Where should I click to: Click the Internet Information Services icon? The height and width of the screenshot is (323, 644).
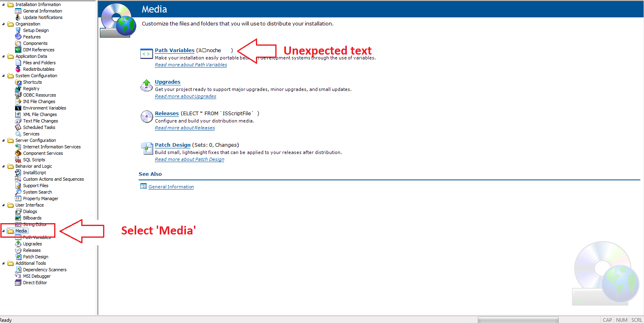[x=18, y=147]
